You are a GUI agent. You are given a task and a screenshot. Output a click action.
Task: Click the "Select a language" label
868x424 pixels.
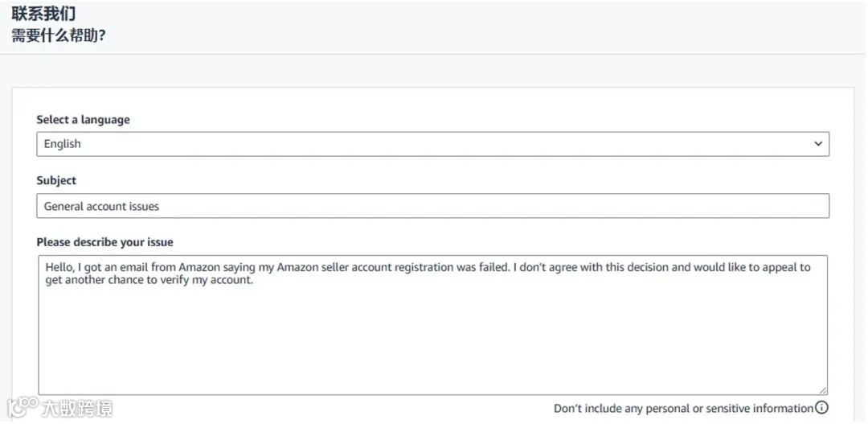pyautogui.click(x=83, y=120)
